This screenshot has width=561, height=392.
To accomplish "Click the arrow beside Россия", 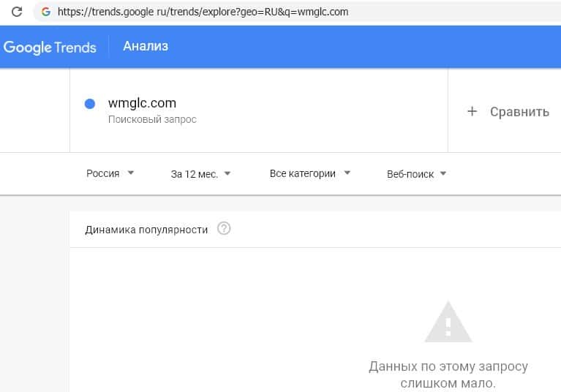I will pyautogui.click(x=130, y=174).
